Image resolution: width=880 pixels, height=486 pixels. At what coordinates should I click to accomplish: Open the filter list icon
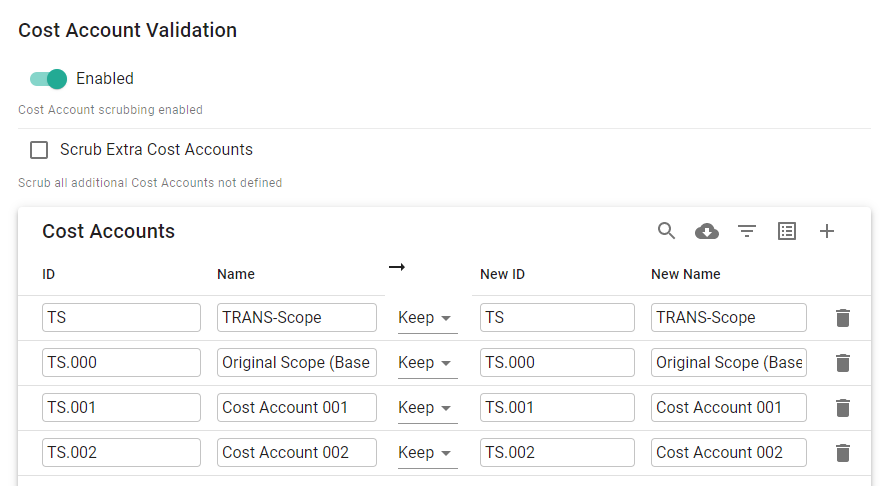[747, 231]
